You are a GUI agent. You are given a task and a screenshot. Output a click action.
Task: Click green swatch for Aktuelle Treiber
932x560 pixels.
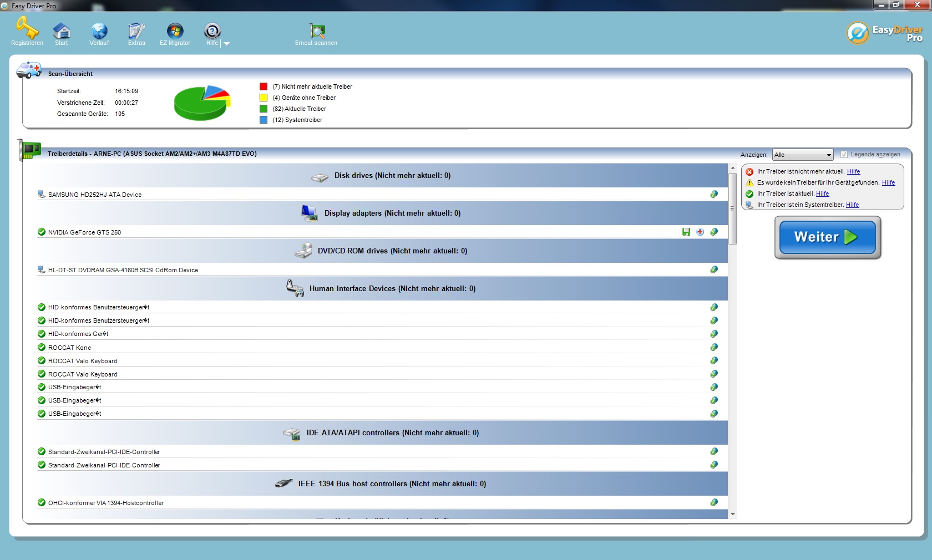pyautogui.click(x=264, y=109)
